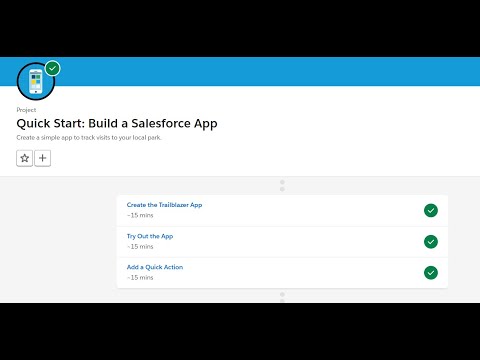
Task: Click the star favorite icon button
Action: (25, 158)
